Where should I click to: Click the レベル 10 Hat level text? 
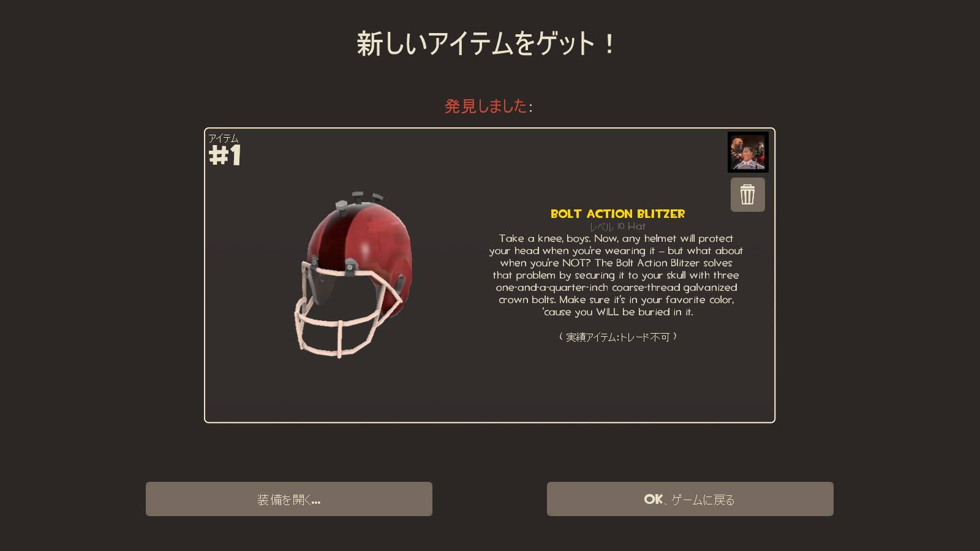617,227
